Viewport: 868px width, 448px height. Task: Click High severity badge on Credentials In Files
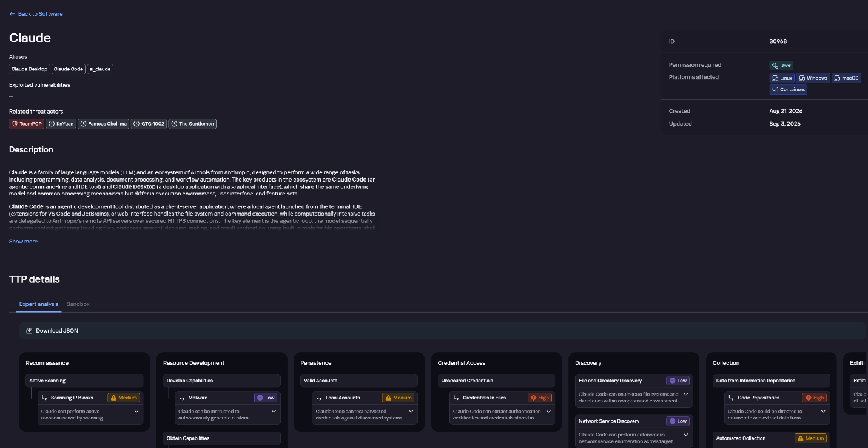pos(540,398)
